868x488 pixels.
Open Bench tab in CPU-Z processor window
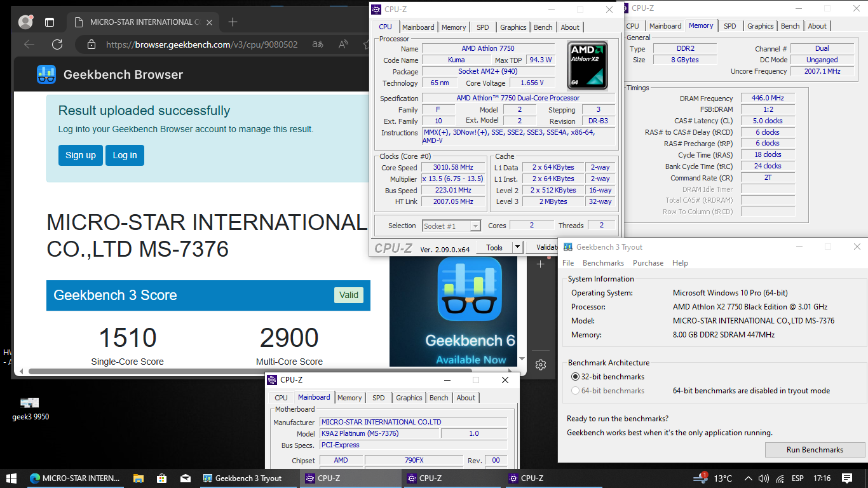543,27
